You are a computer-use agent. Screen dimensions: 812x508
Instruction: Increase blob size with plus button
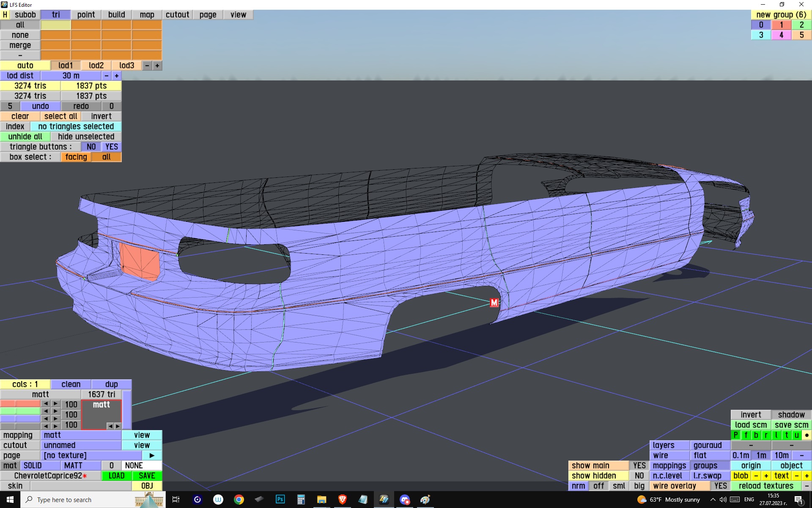766,476
